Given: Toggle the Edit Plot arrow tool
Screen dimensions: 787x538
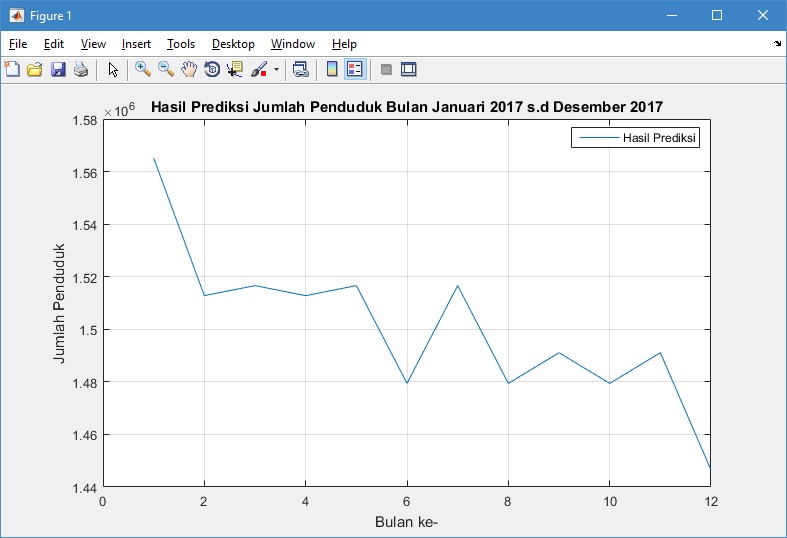Looking at the screenshot, I should [x=113, y=69].
